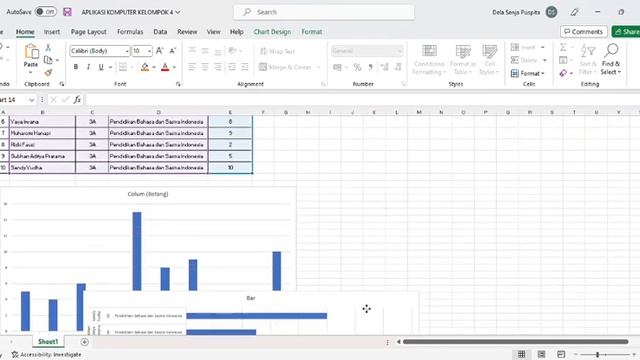
Task: Click the Cut scissors icon
Action: point(48,47)
